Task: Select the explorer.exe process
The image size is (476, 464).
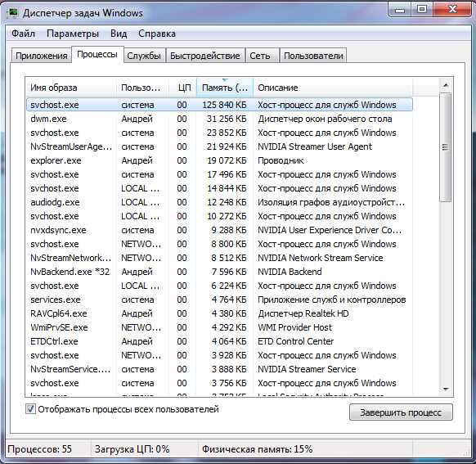Action: click(x=219, y=160)
